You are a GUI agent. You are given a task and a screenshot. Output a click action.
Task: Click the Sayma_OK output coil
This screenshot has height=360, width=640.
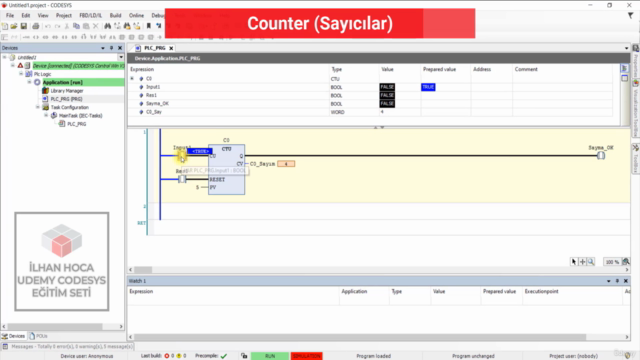601,156
